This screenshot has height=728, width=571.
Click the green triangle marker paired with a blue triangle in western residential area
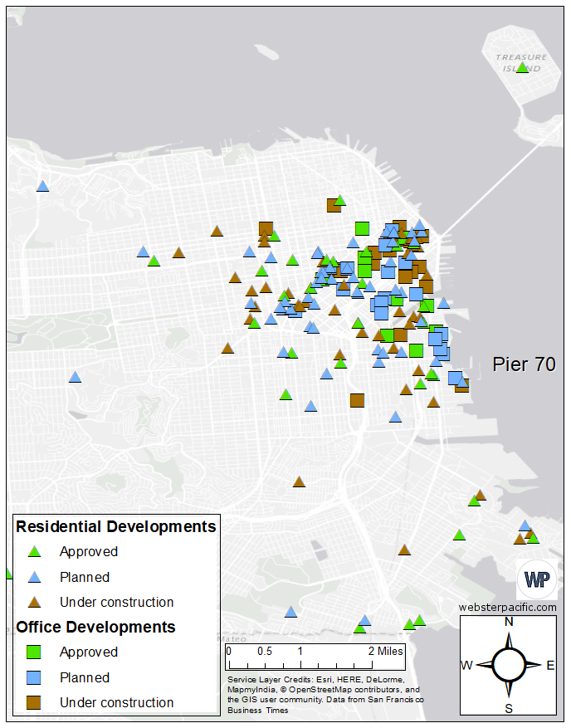pyautogui.click(x=154, y=261)
